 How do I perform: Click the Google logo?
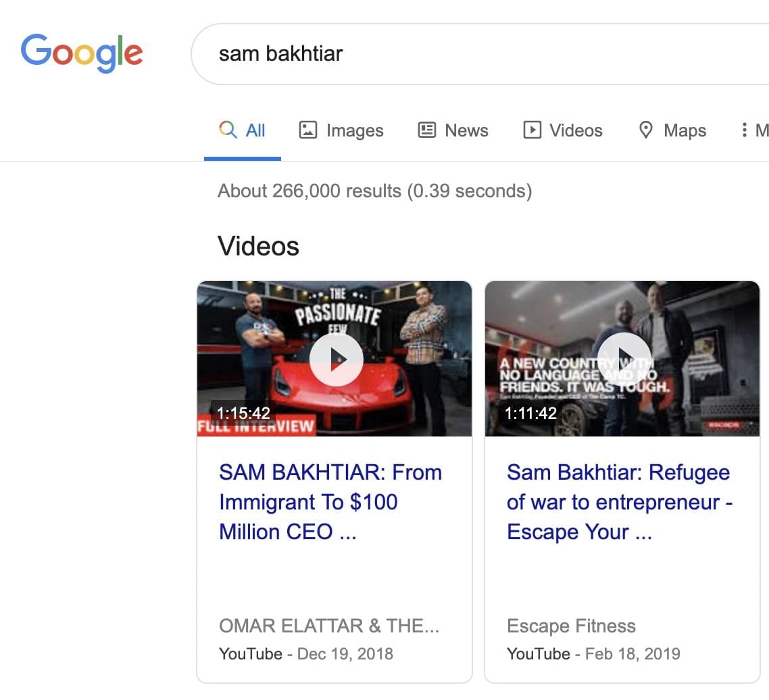(82, 53)
